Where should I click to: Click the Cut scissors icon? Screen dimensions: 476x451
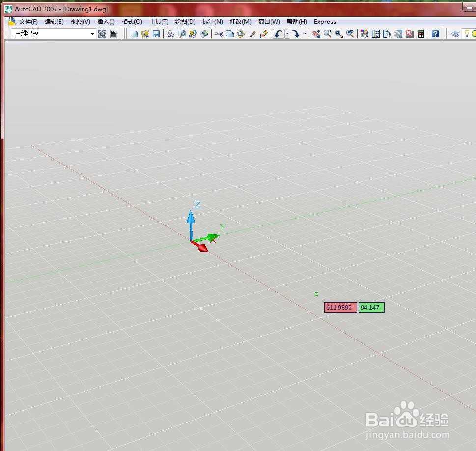[x=219, y=34]
